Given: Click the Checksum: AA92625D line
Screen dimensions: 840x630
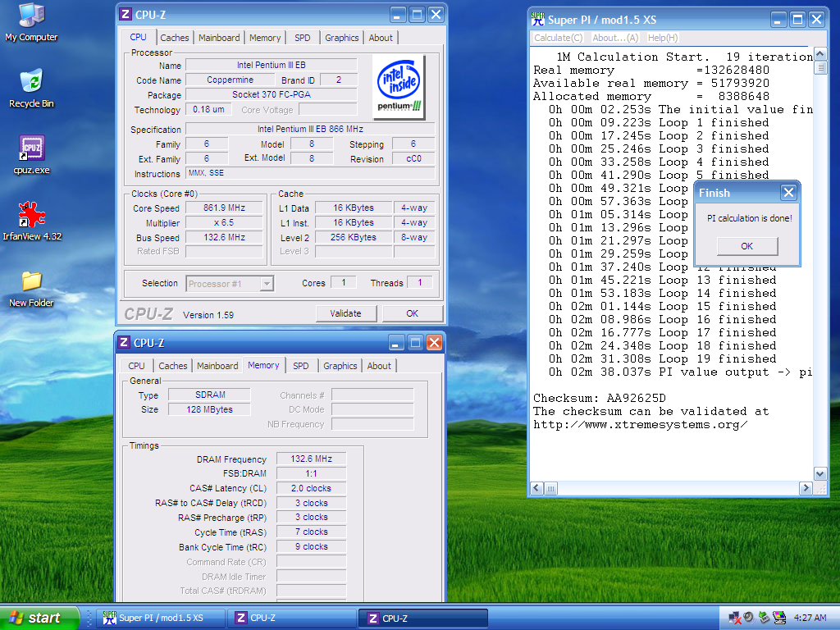Looking at the screenshot, I should [600, 398].
